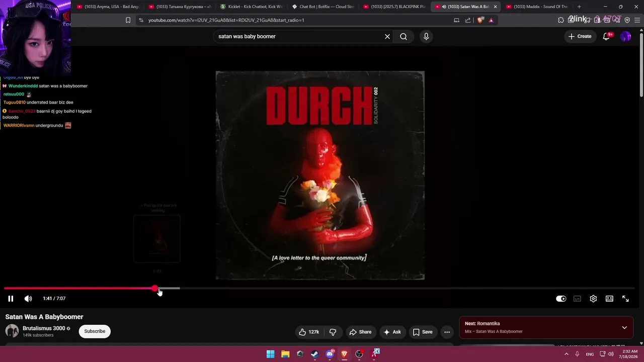This screenshot has width=644, height=362.
Task: Enter full screen mode
Action: pyautogui.click(x=625, y=299)
